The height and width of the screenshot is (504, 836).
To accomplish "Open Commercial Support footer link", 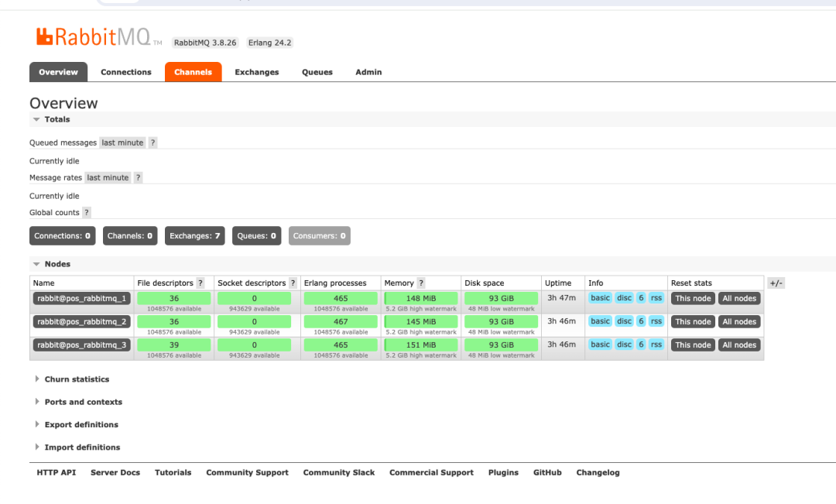I will [x=431, y=472].
